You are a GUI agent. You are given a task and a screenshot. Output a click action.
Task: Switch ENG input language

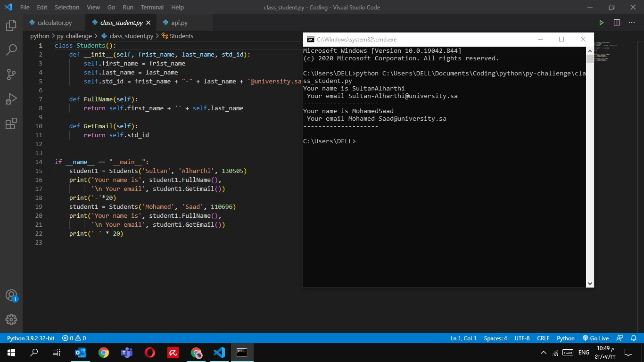pos(584,353)
